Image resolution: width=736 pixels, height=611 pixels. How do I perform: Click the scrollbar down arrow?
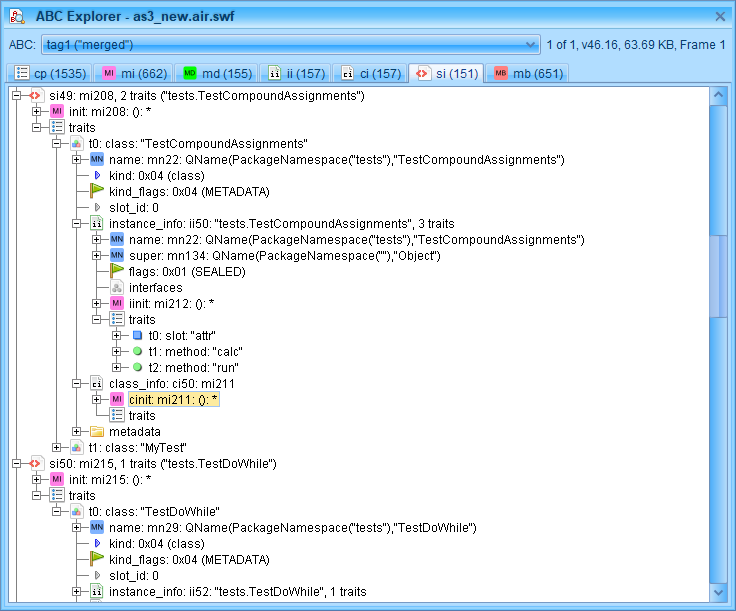point(718,592)
